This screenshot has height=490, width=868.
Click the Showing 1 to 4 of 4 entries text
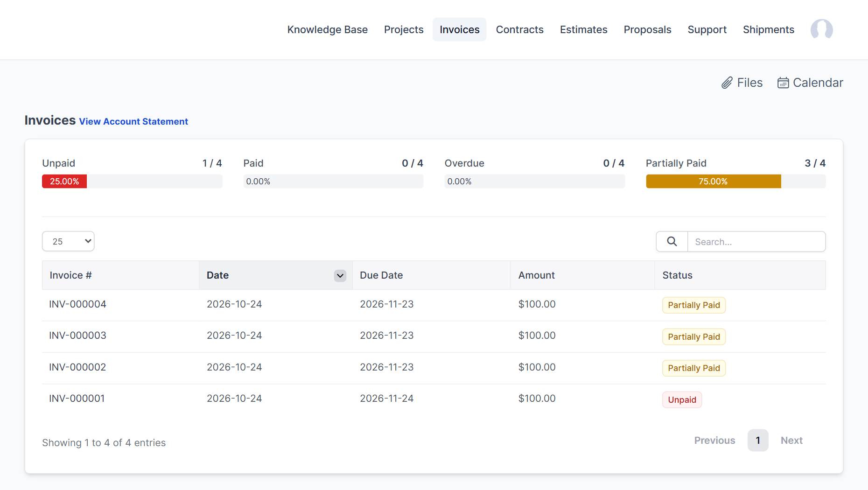[104, 443]
